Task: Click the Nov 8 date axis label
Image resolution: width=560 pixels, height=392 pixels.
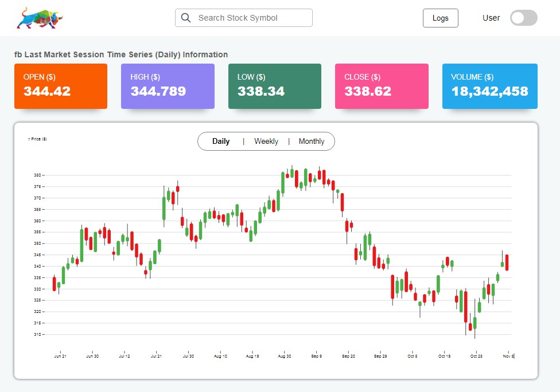Action: pos(508,356)
